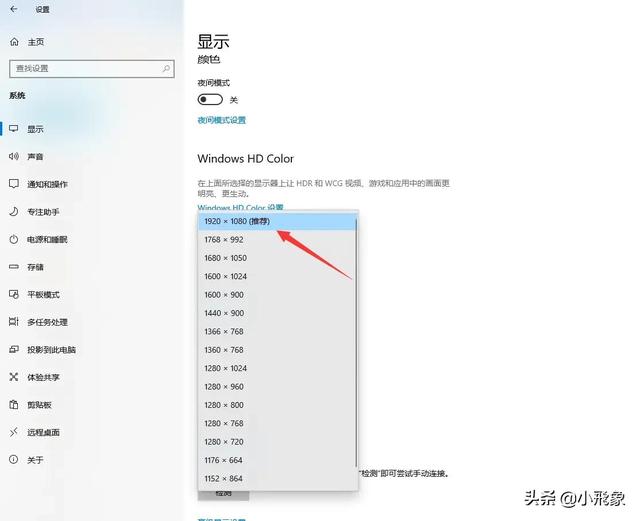This screenshot has width=640, height=521.
Task: Open 夜间模式设置 link
Action: 222,120
